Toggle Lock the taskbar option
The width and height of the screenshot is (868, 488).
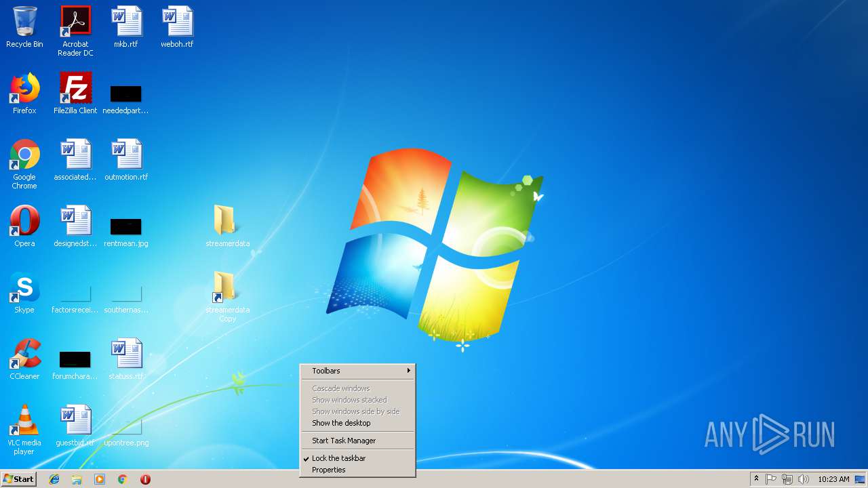(x=357, y=458)
